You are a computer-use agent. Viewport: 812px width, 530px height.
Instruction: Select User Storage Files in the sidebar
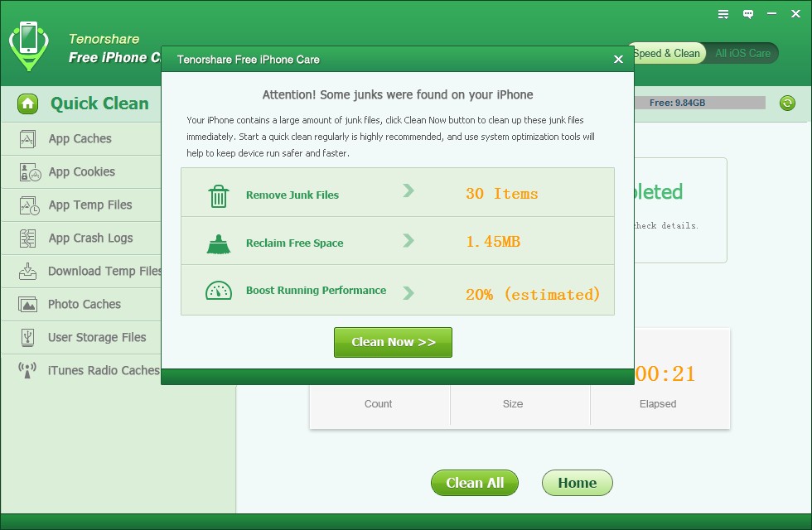click(x=82, y=338)
